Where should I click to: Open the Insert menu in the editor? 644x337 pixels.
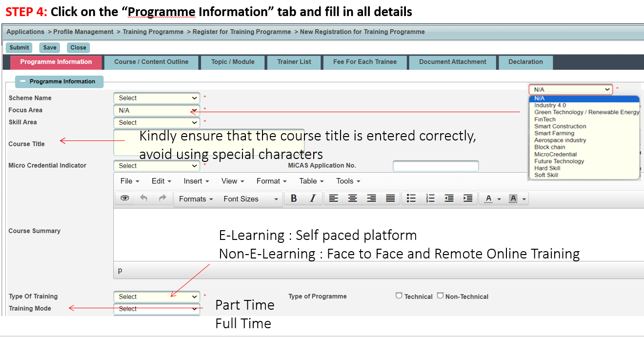[x=193, y=181]
